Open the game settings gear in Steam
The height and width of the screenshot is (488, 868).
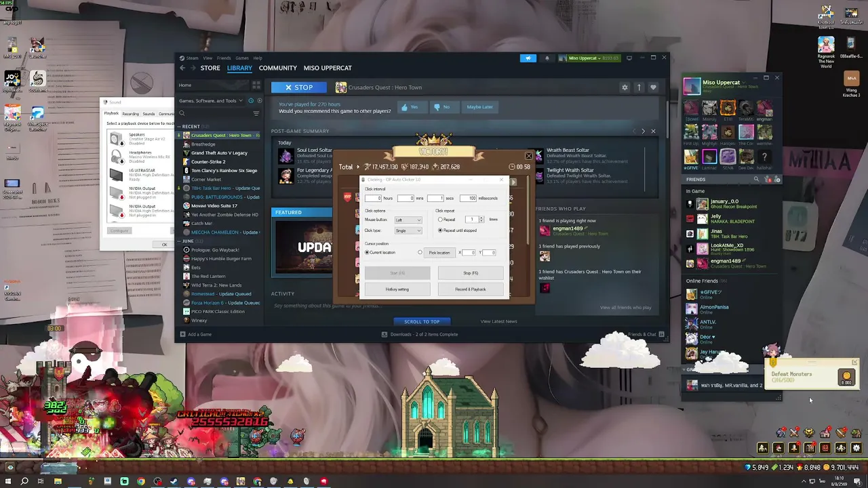625,87
